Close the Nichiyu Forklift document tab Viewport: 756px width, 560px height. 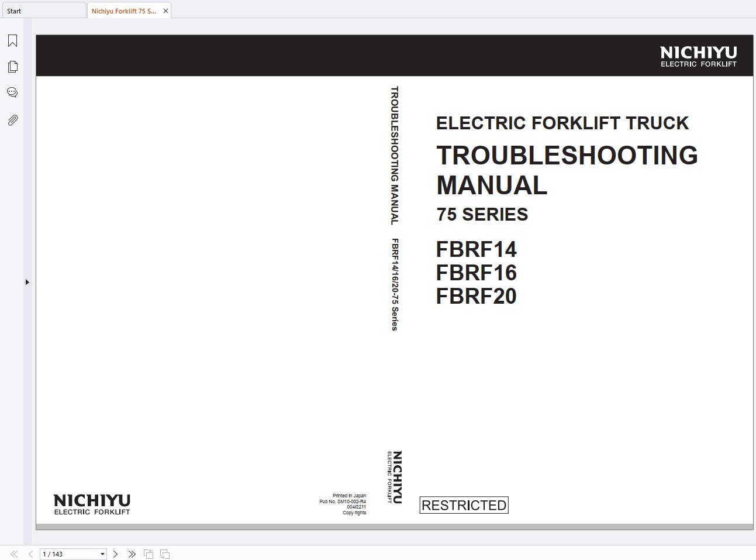pos(165,11)
